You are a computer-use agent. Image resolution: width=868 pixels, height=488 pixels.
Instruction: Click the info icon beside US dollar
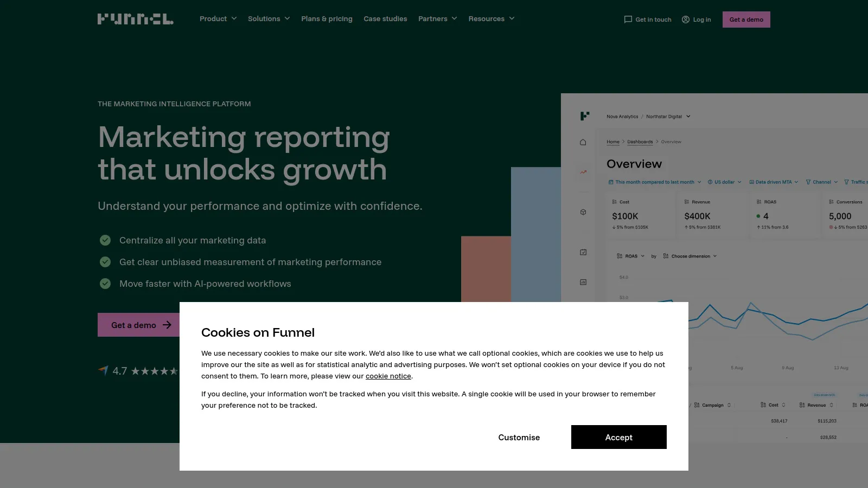[710, 182]
